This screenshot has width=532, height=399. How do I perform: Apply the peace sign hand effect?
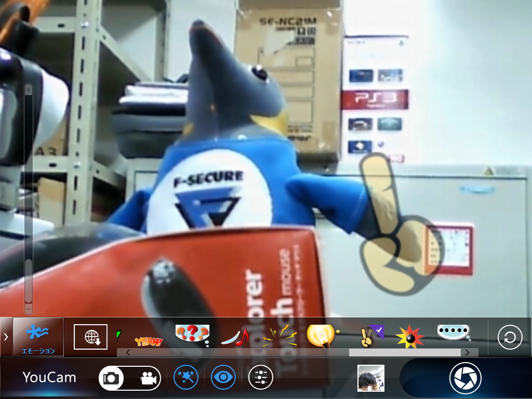pos(371,336)
